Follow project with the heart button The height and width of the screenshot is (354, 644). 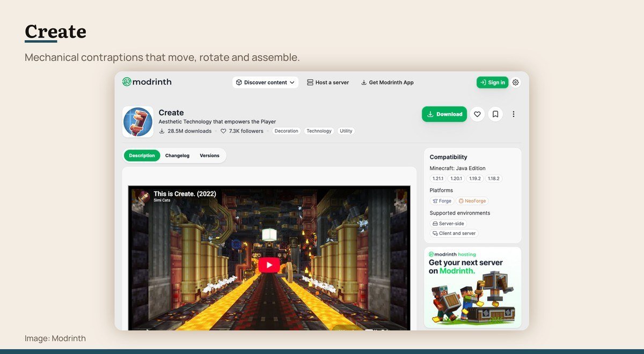pyautogui.click(x=477, y=114)
